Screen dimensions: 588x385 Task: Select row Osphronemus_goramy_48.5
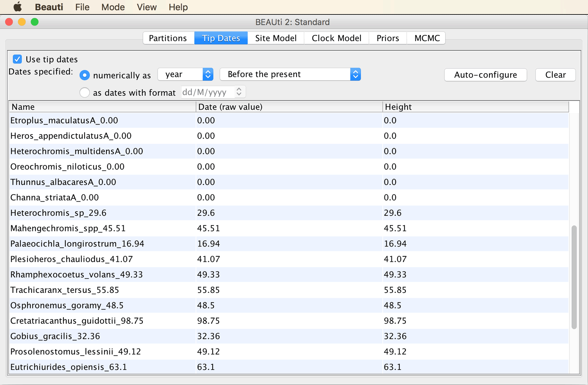click(289, 305)
